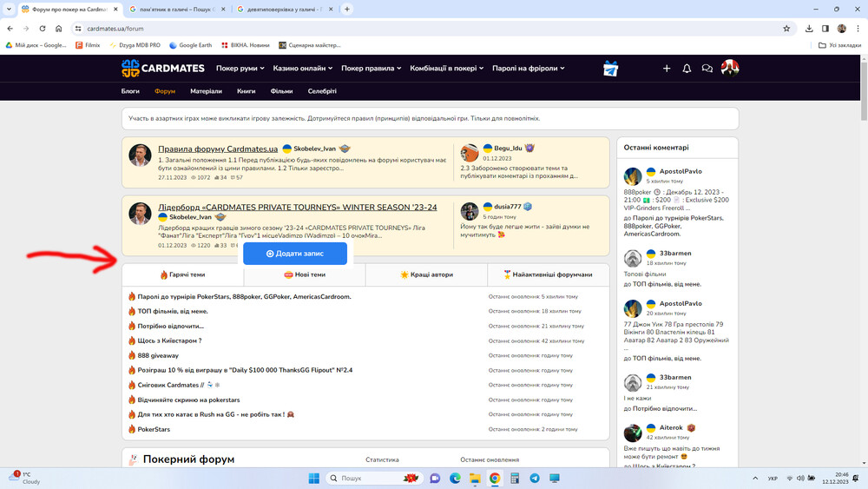Expand the Покер правила menu

[x=371, y=68]
